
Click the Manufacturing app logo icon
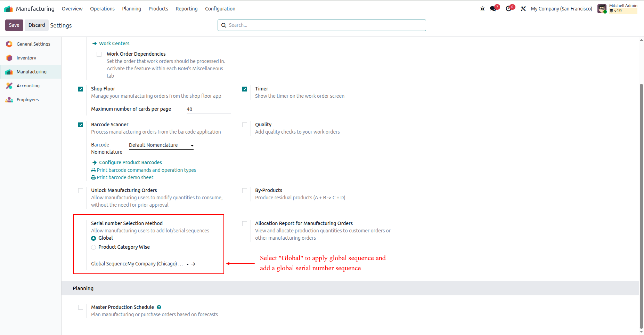(9, 9)
